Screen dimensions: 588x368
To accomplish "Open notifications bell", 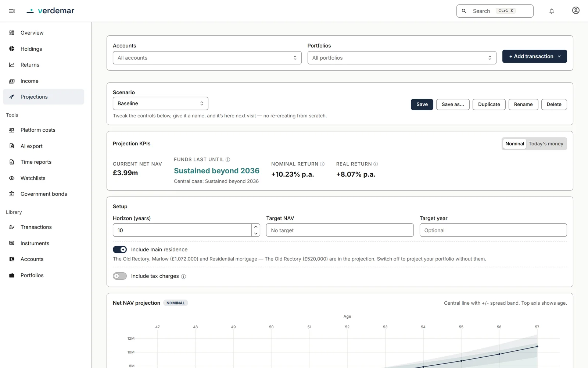I will pos(552,11).
